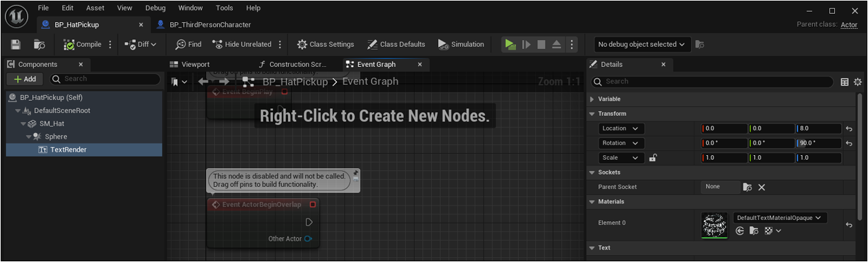Click the find debug object icon
This screenshot has width=868, height=262.
pyautogui.click(x=700, y=44)
